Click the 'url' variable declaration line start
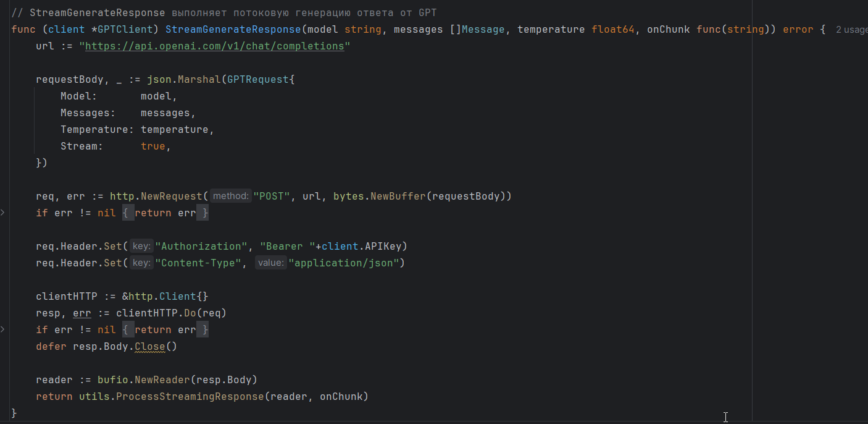The height and width of the screenshot is (424, 868). (45, 46)
